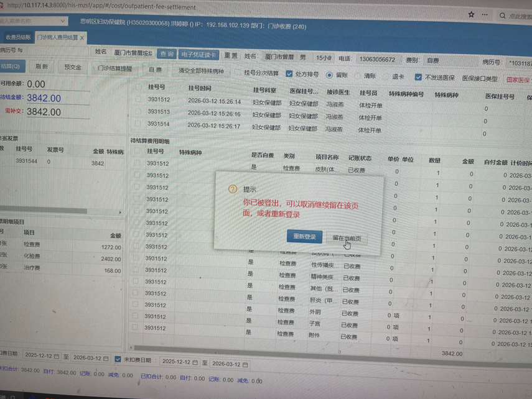The image size is (532, 399).
Task: Click 清空全部特殊病种 button
Action: pyautogui.click(x=201, y=71)
